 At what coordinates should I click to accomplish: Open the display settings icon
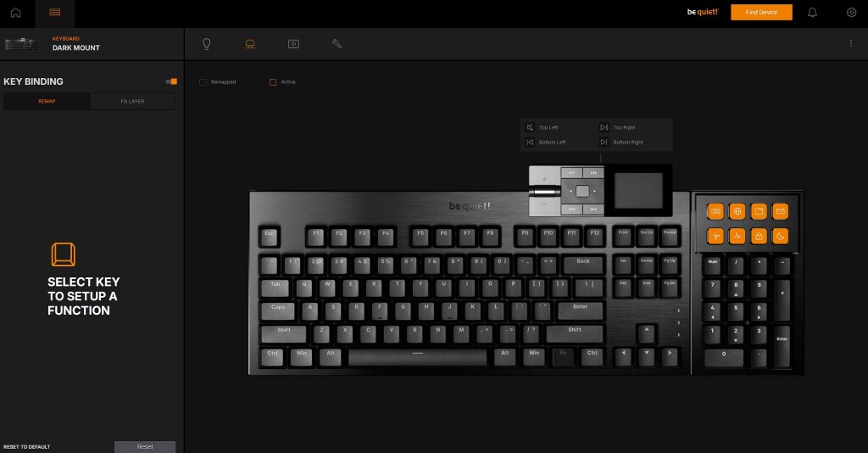point(294,44)
